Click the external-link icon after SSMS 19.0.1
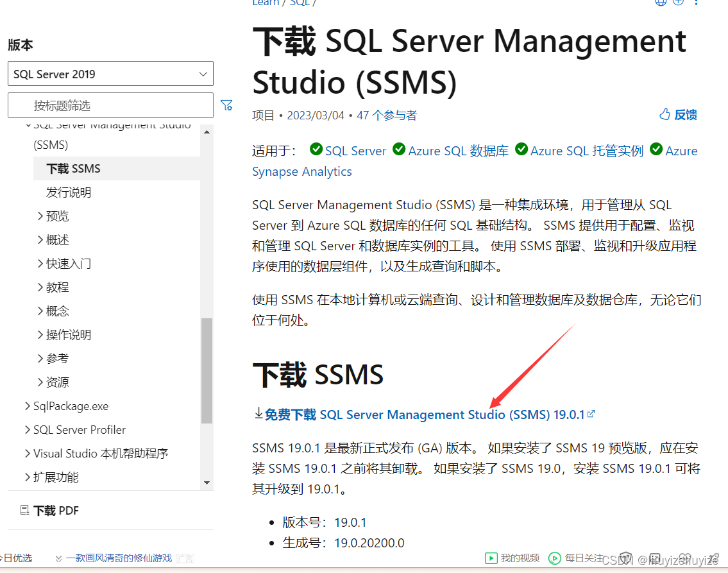The height and width of the screenshot is (573, 728). coord(591,414)
